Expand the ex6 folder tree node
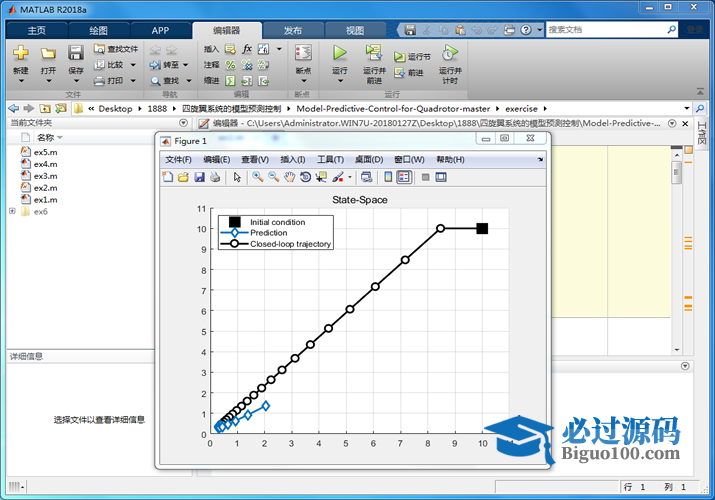The image size is (715, 500). pos(12,211)
